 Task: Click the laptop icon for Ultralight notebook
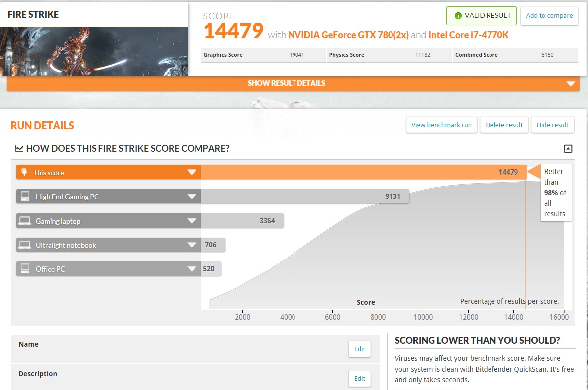click(x=25, y=245)
